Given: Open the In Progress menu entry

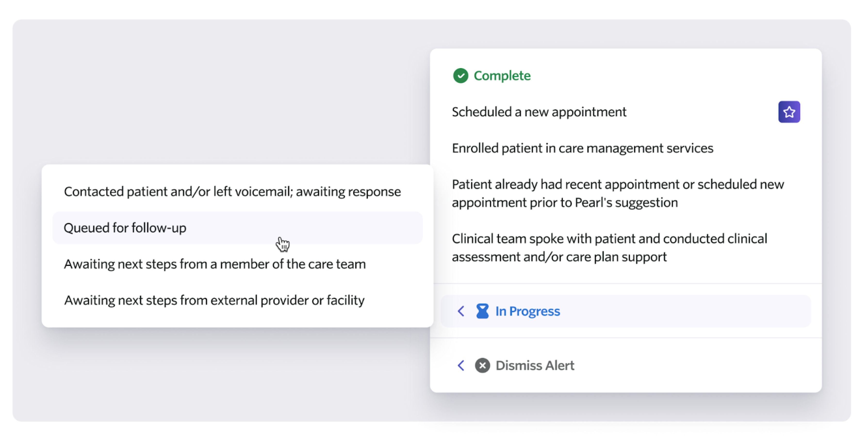Looking at the screenshot, I should (x=527, y=311).
